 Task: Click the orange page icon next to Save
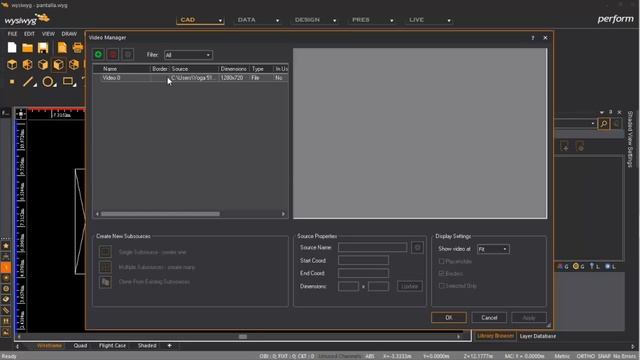pos(62,48)
